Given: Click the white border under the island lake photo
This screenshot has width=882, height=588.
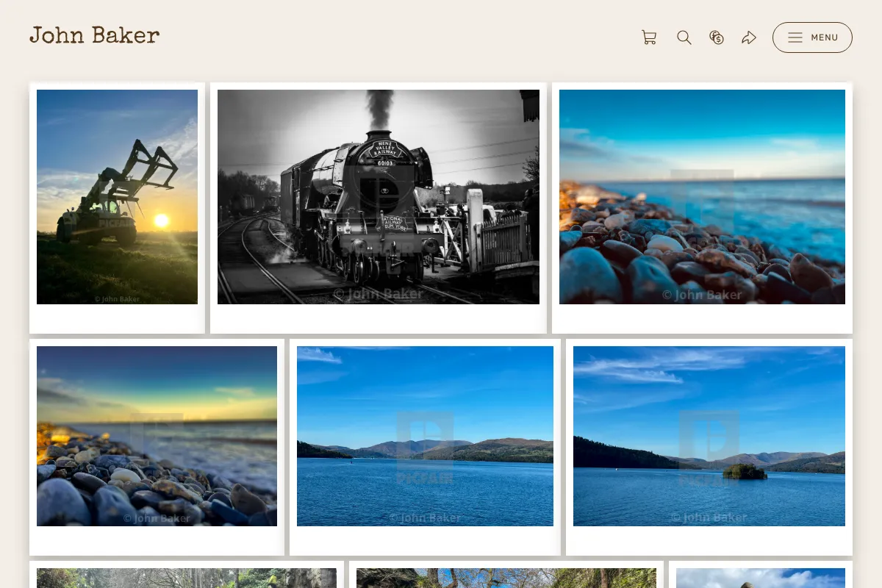Looking at the screenshot, I should point(709,541).
